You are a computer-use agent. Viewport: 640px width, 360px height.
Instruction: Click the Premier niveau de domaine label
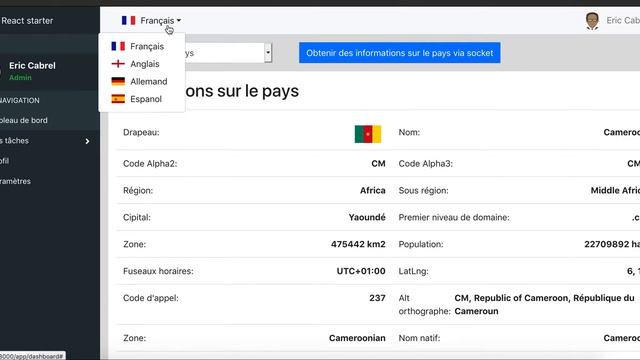(x=454, y=218)
